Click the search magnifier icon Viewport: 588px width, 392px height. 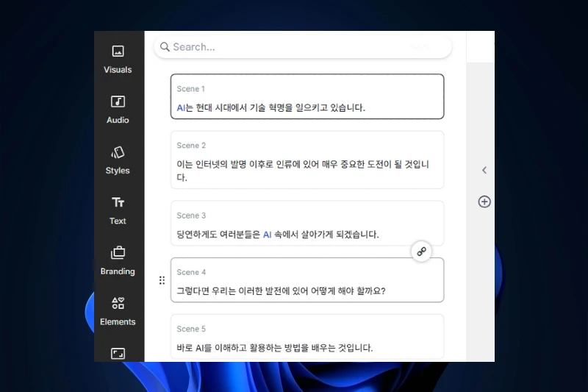(x=165, y=47)
